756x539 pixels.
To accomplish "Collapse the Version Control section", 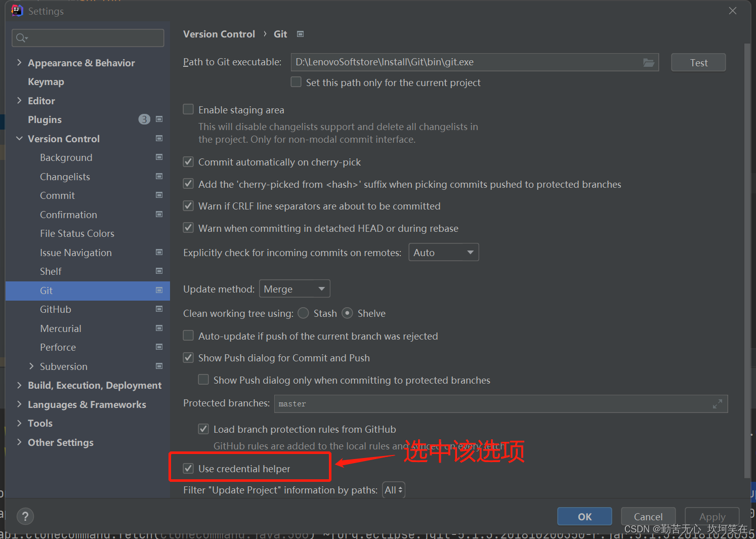I will 19,138.
